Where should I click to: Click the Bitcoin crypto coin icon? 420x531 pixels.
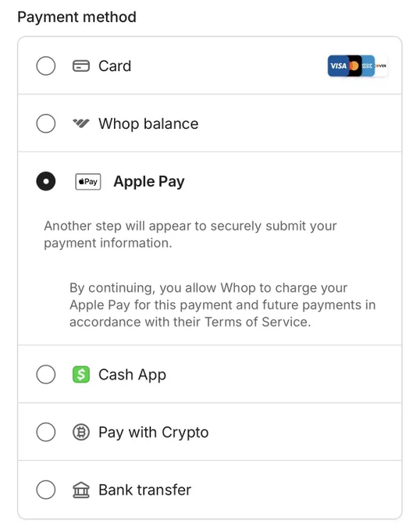81,432
